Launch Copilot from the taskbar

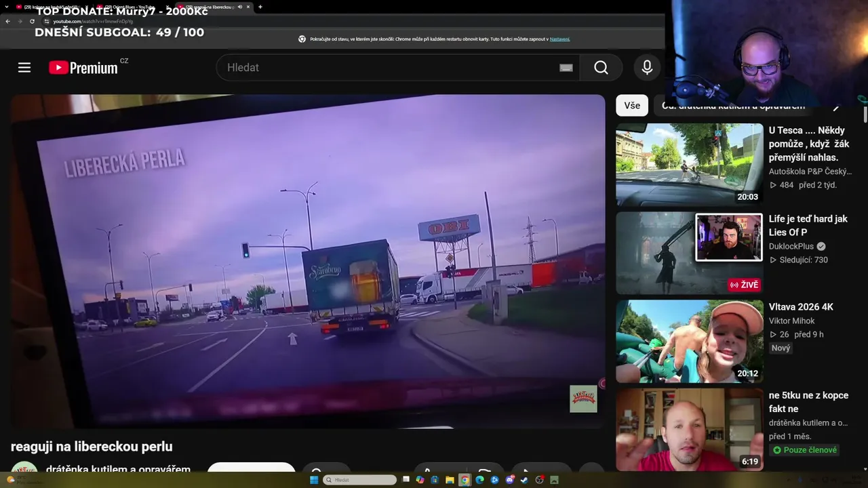(420, 480)
